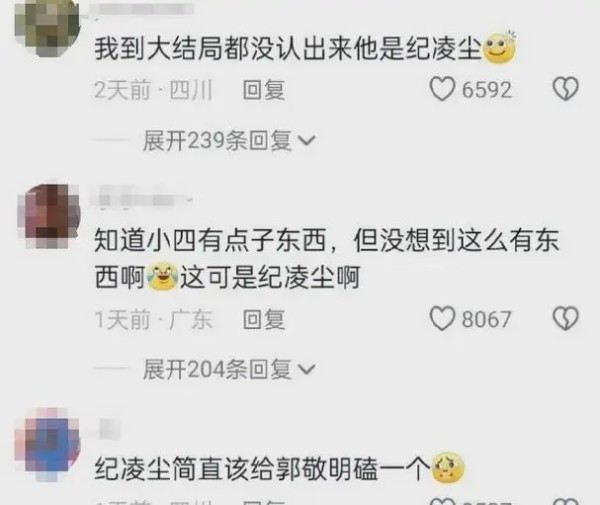Open third commenter's blue avatar

coord(47,445)
